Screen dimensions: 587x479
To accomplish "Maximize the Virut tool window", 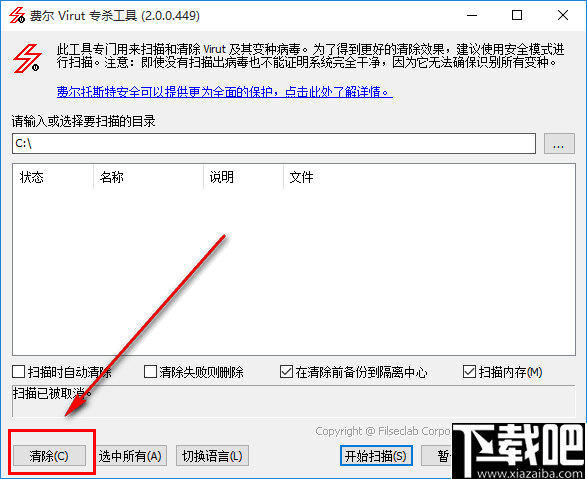I will click(x=517, y=15).
